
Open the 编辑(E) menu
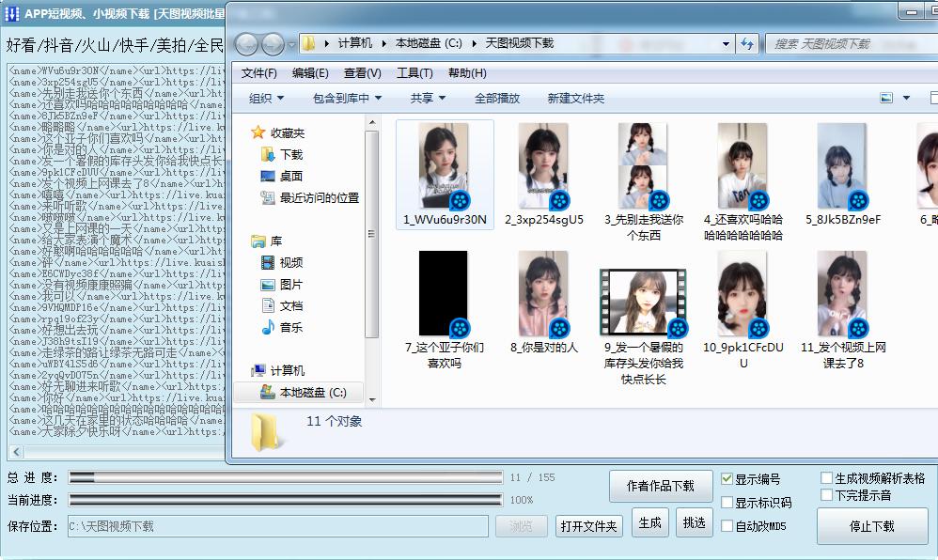[310, 73]
